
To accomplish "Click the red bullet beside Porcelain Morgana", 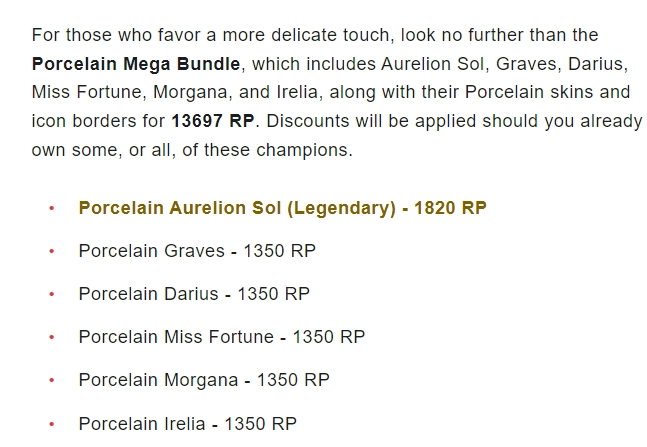I will pyautogui.click(x=51, y=381).
